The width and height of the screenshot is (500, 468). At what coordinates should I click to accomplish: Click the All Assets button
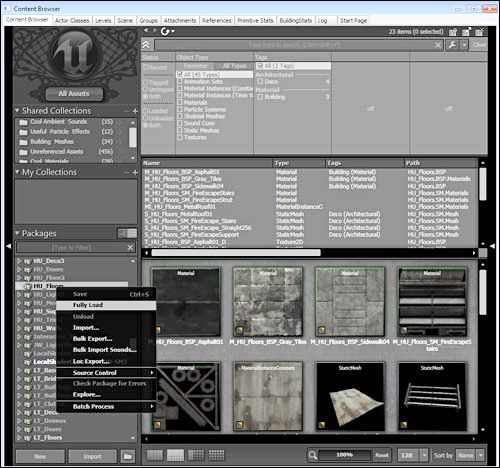tap(74, 94)
